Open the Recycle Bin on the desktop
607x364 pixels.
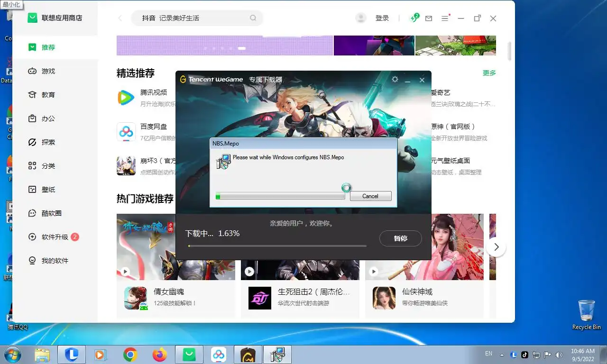[587, 315]
